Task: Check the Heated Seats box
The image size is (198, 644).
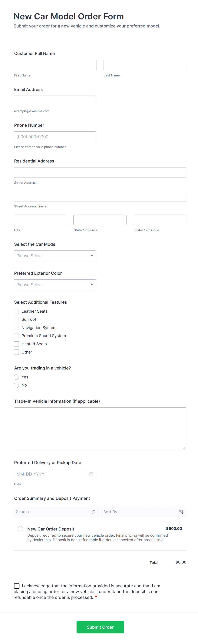Action: (16, 344)
